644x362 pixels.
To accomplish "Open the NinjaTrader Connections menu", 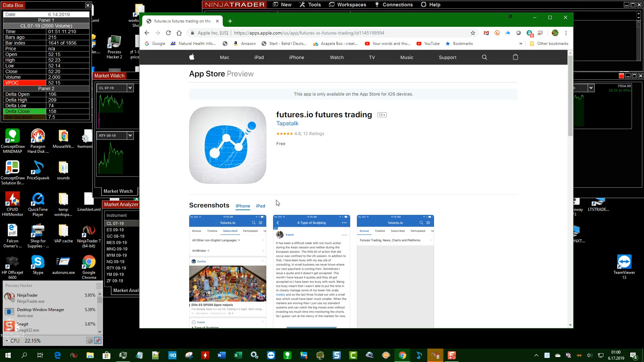I will [x=394, y=5].
